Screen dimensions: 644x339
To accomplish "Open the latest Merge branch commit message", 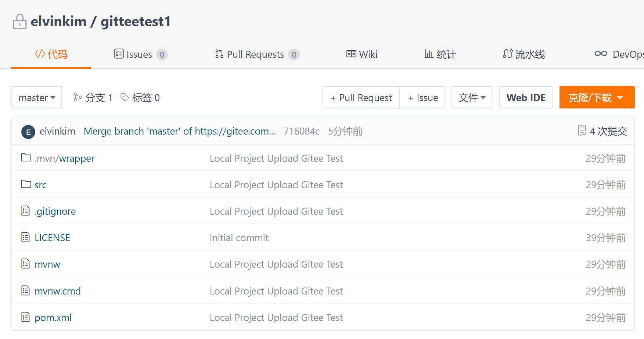I will 179,131.
